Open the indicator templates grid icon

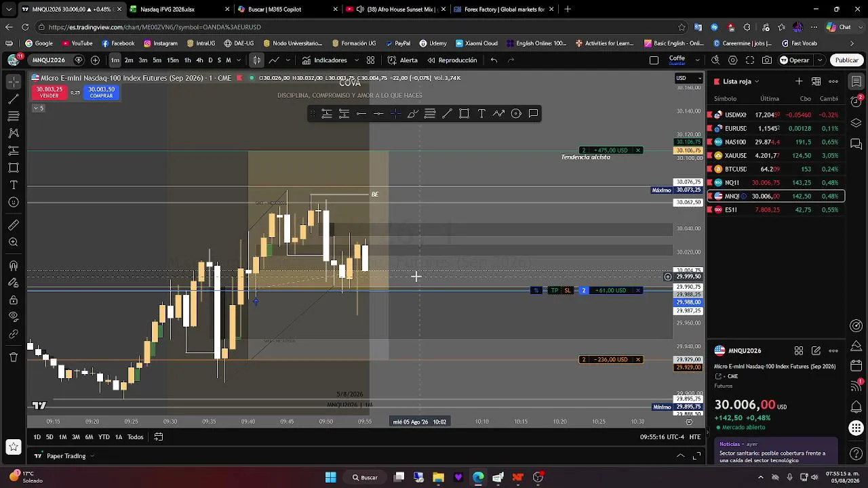[370, 60]
